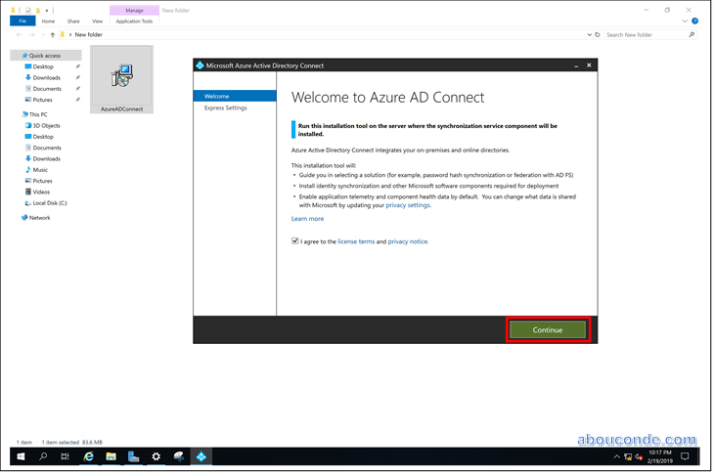This screenshot has width=714, height=472.
Task: Switch to the Application Tools ribbon tab
Action: (x=134, y=20)
